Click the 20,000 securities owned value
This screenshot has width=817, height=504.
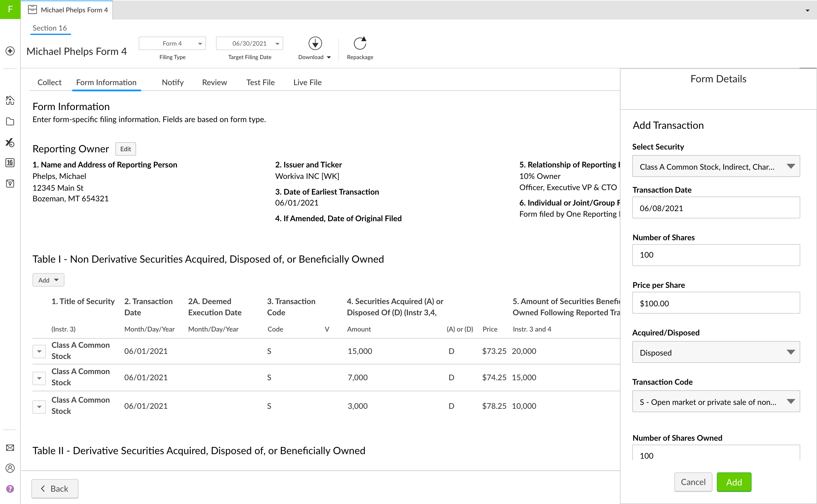[x=524, y=351]
